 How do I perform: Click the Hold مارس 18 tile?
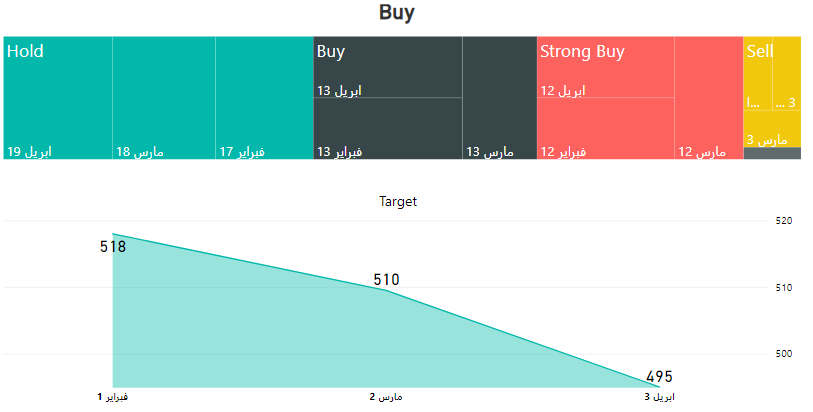(x=164, y=97)
